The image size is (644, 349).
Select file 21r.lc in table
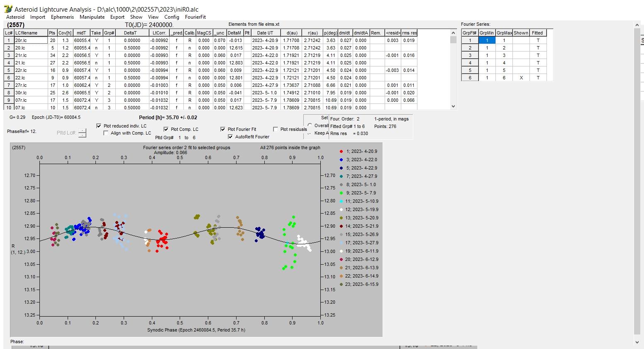(31, 55)
